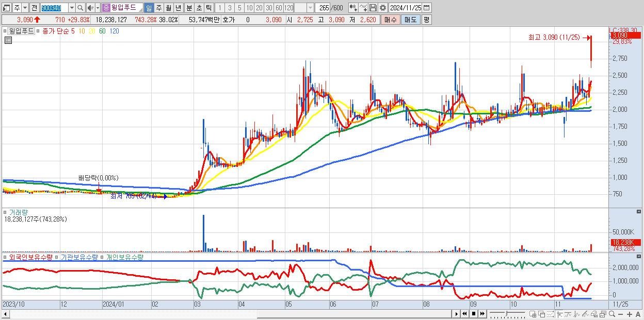The height and width of the screenshot is (320, 644).
Task: Click the 매도 sell button
Action: (410, 20)
